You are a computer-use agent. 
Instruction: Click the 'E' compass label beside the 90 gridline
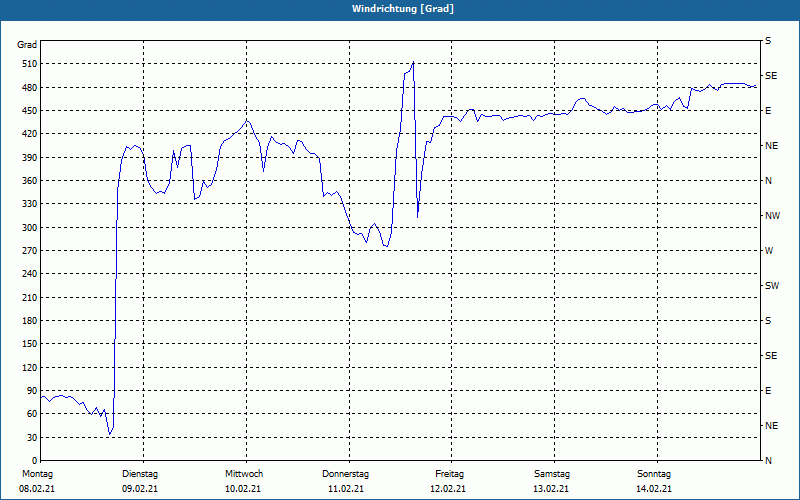[768, 391]
